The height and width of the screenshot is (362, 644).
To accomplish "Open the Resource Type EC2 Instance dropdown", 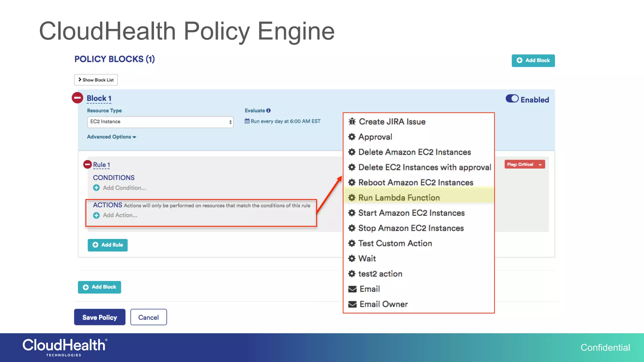I will point(160,122).
